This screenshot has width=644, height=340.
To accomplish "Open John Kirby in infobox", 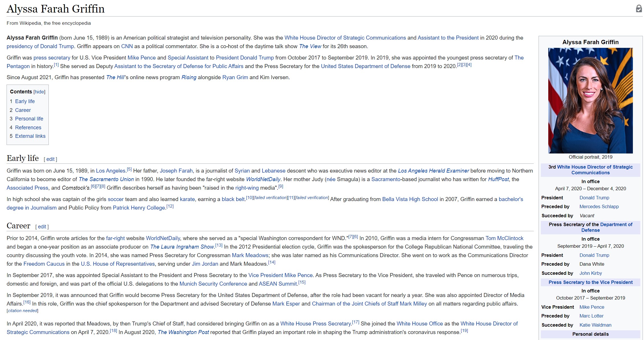I will click(590, 273).
